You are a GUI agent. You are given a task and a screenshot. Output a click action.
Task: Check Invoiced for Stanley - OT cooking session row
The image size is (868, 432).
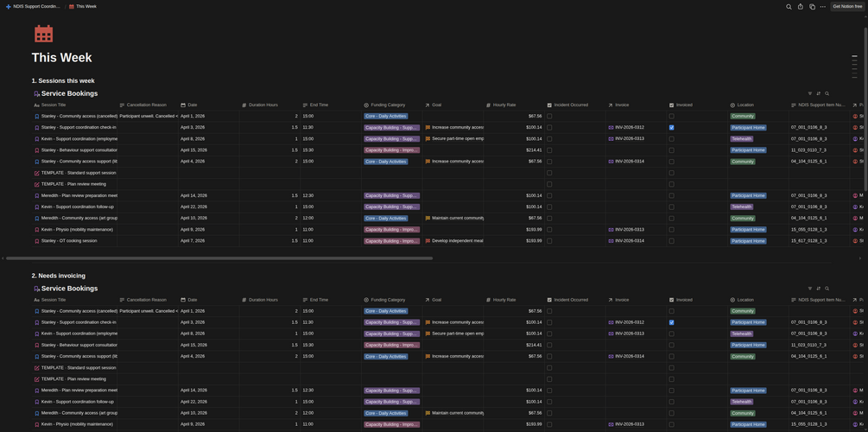[x=671, y=241]
